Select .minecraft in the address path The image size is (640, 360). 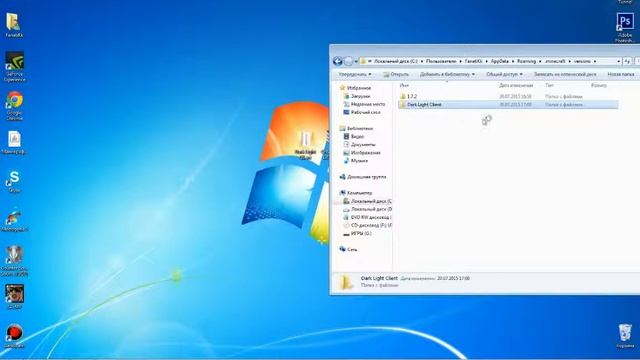(x=555, y=61)
